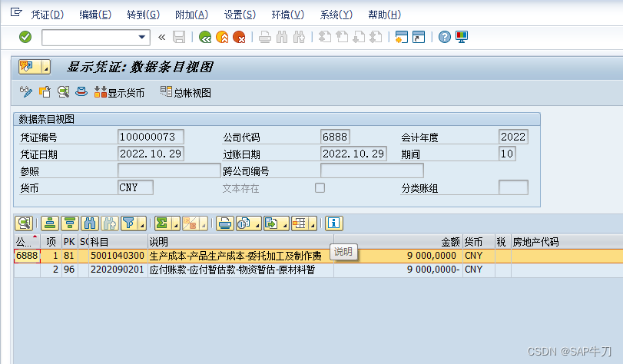Click the 公司代码 field 6888
Image resolution: width=623 pixels, height=364 pixels.
pos(335,137)
